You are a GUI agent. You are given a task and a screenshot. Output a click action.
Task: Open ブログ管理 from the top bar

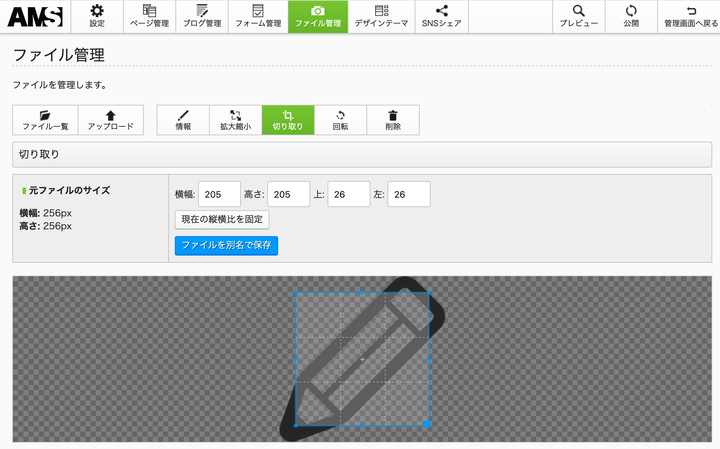[202, 16]
